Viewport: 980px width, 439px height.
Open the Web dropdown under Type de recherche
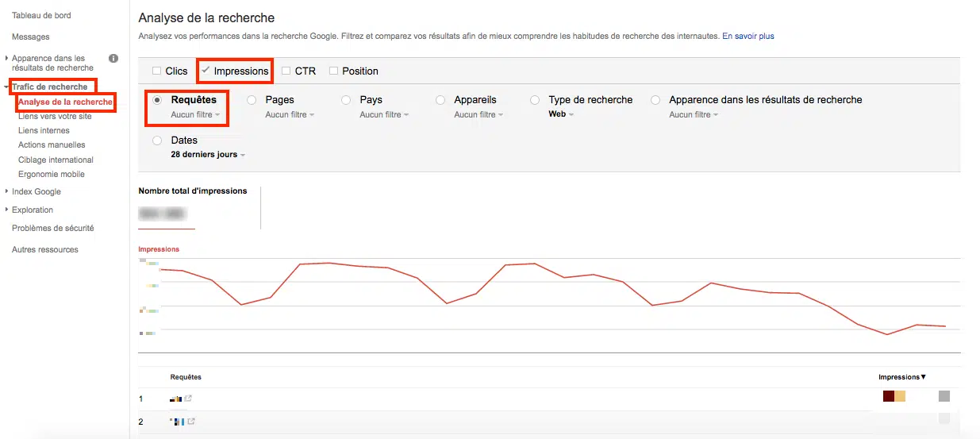[561, 114]
